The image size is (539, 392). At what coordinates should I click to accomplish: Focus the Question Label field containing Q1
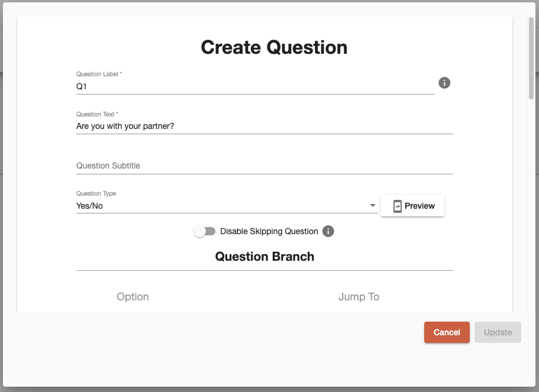pyautogui.click(x=255, y=86)
